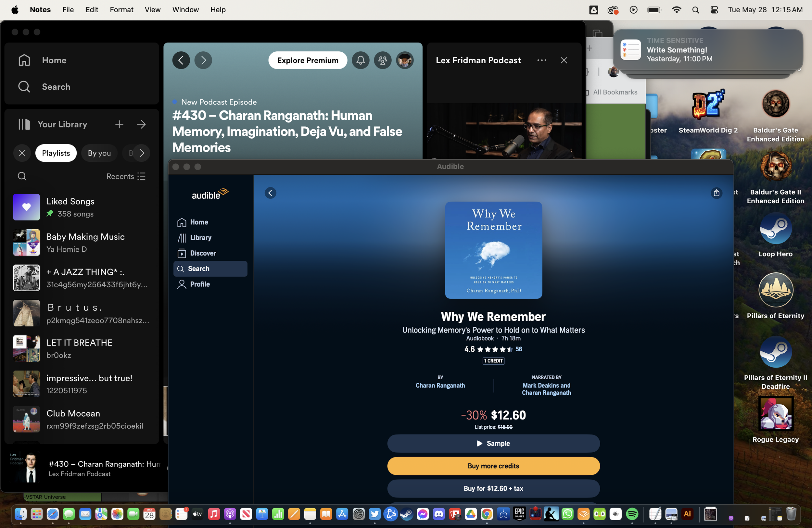This screenshot has height=528, width=812.
Task: Open the Window menu in menu bar
Action: point(185,9)
